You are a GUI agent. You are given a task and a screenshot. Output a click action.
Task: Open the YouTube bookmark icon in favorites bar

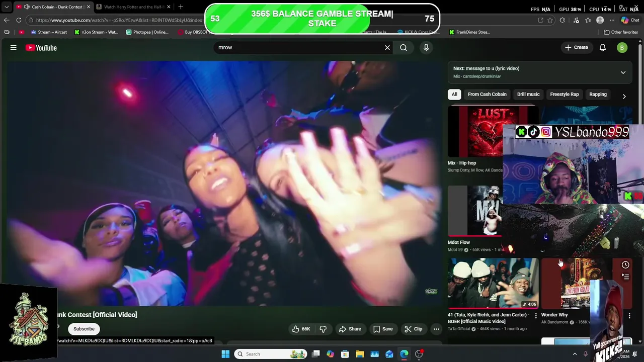tap(21, 32)
